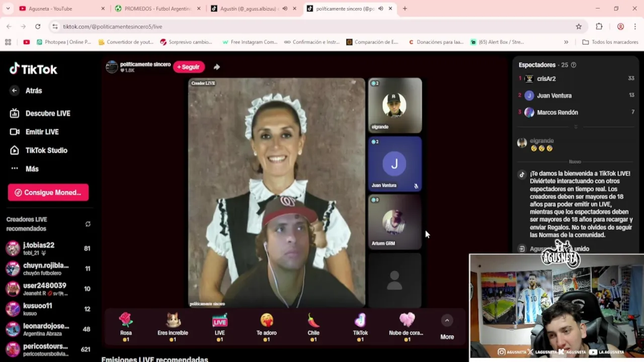Switch to Agustín aguss.albizu tab
Viewport: 644px width, 362px height.
pos(248,9)
